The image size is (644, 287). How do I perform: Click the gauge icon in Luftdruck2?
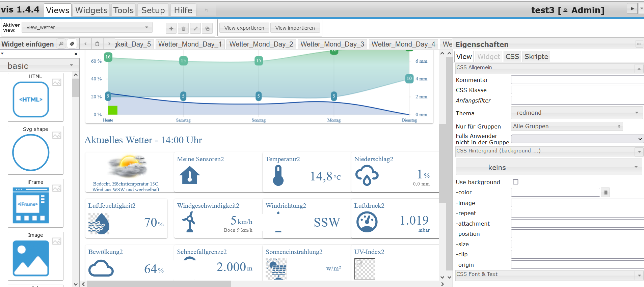[x=367, y=222]
